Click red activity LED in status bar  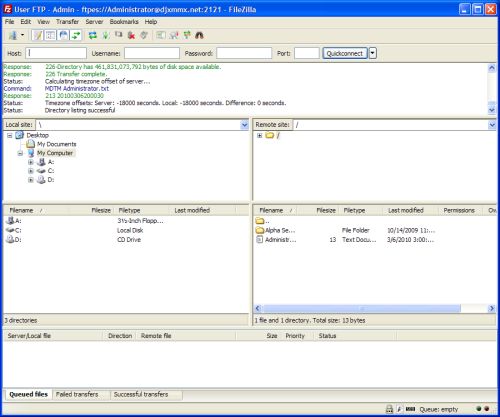[x=487, y=409]
